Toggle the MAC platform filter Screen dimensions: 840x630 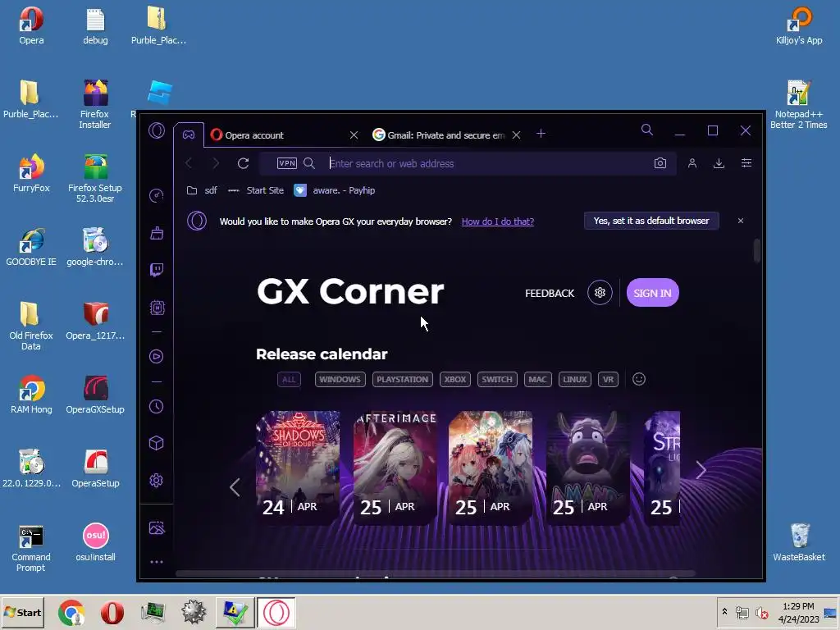pyautogui.click(x=538, y=379)
